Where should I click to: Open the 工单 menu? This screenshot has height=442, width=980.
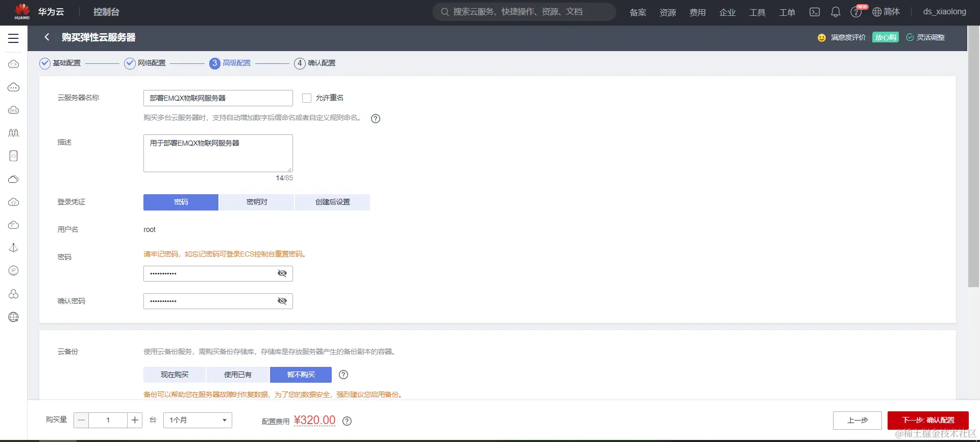click(x=787, y=12)
